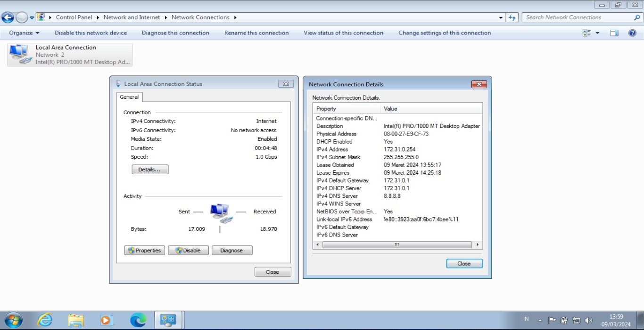The width and height of the screenshot is (644, 330).
Task: Click the Windows Start orb
Action: pos(13,320)
